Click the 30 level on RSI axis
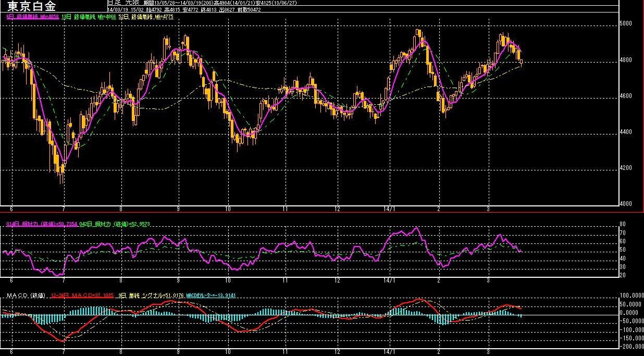Viewport: 644px width, 356px height. coord(623,267)
